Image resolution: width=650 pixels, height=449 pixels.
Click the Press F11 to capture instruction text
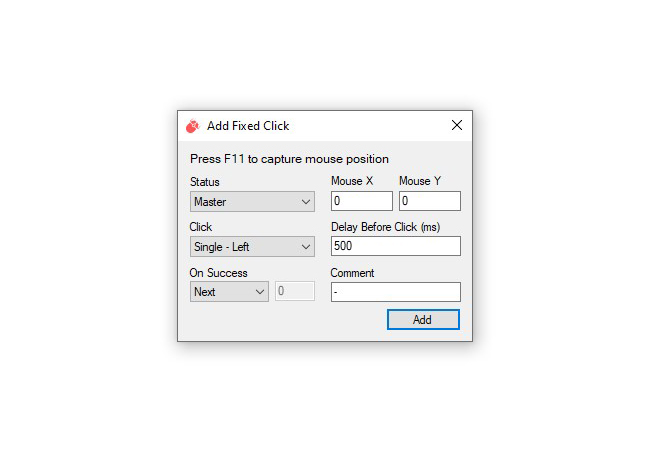pos(289,159)
